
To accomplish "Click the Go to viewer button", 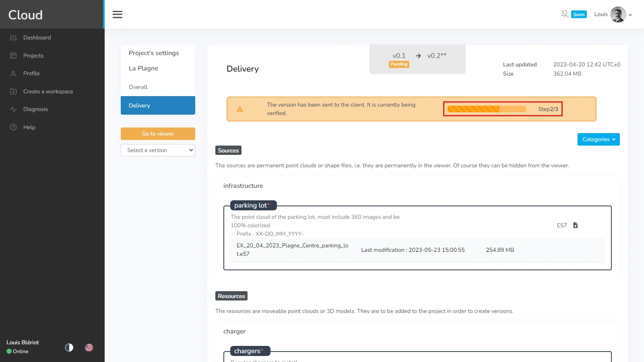I will [x=158, y=134].
